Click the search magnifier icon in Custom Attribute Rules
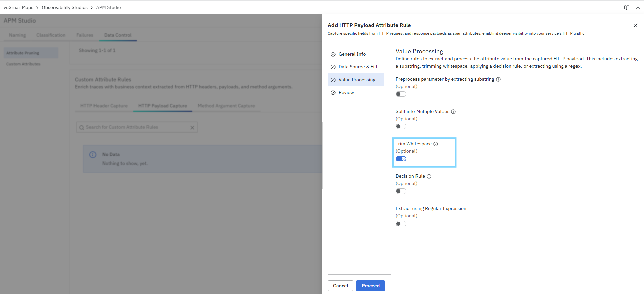644x294 pixels. point(81,128)
